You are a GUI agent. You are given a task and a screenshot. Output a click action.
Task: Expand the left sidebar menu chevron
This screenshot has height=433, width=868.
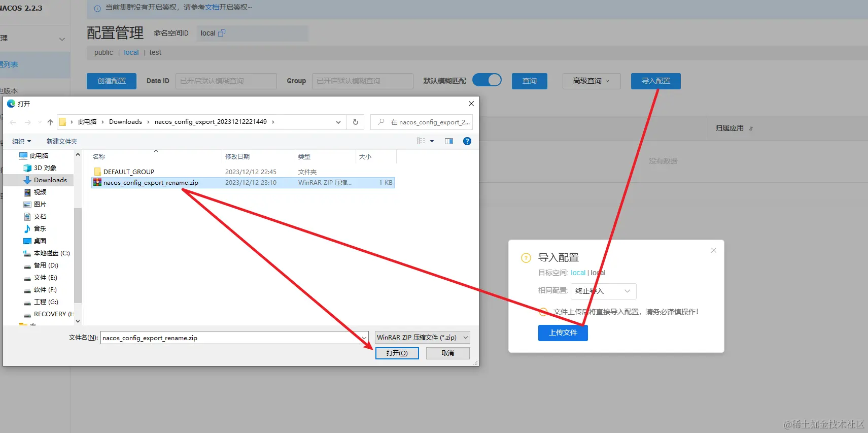pos(62,39)
